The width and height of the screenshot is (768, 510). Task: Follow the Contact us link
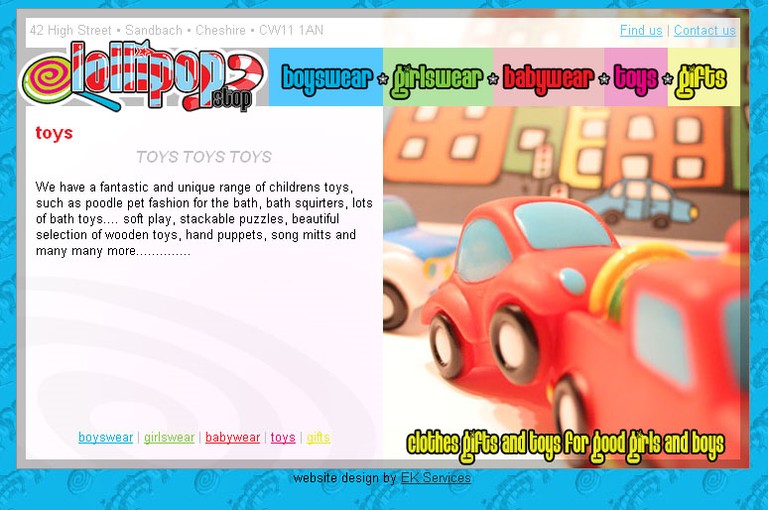click(704, 30)
